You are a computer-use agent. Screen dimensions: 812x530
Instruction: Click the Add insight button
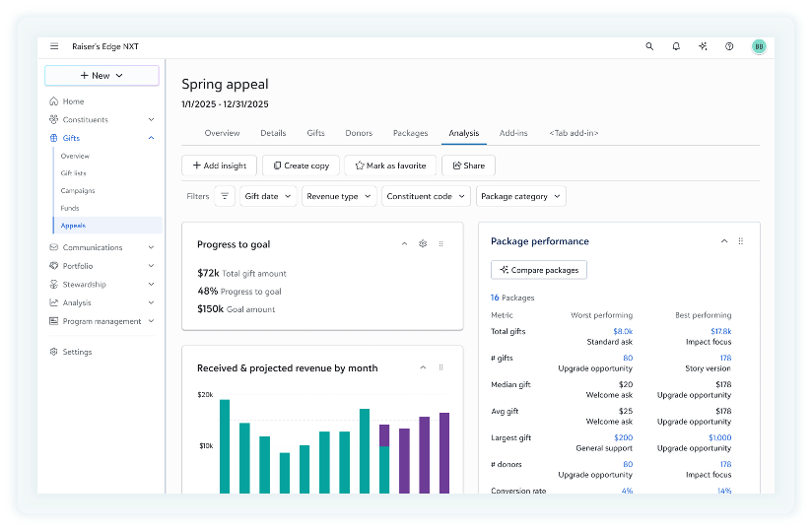pos(220,166)
